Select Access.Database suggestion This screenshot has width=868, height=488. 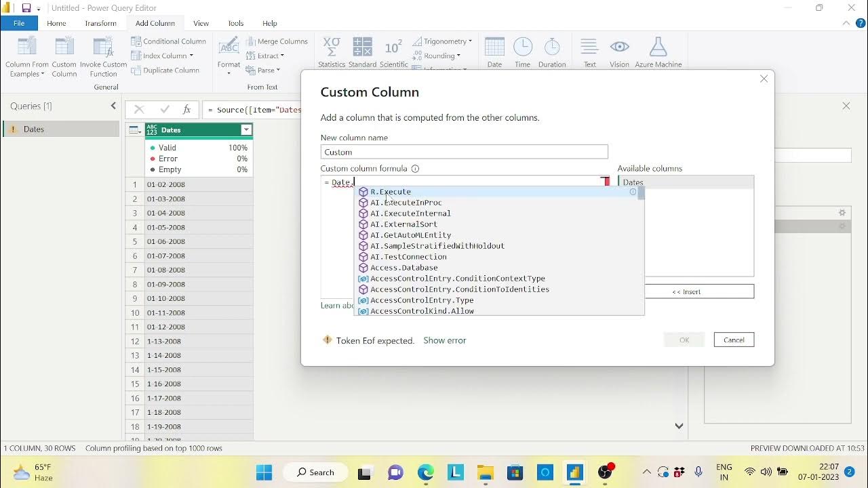coord(498,268)
